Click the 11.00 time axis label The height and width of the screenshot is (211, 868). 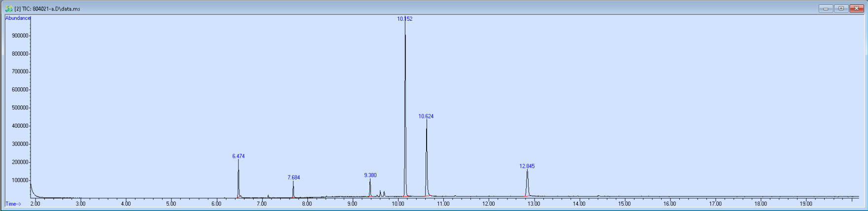point(443,204)
